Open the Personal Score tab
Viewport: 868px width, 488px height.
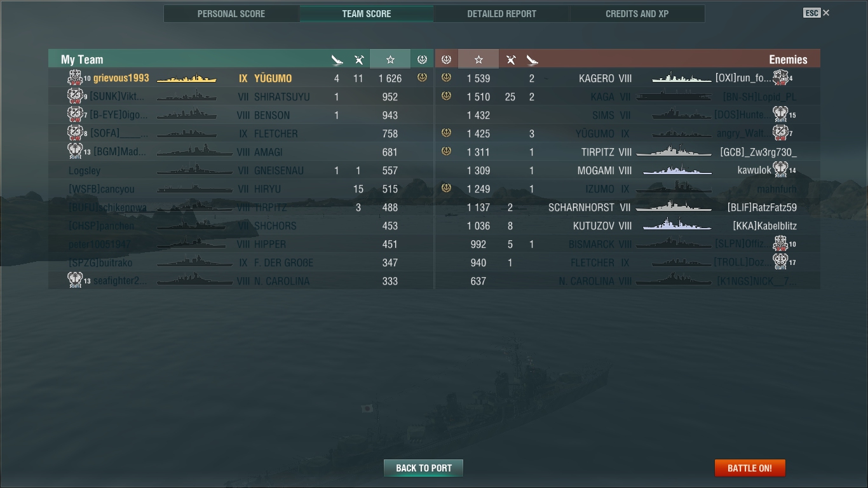[x=231, y=13]
